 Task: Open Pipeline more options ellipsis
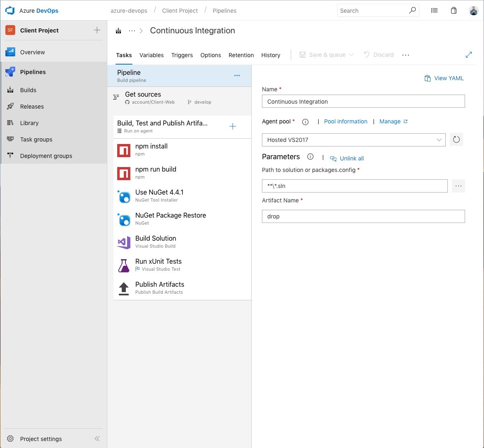237,76
